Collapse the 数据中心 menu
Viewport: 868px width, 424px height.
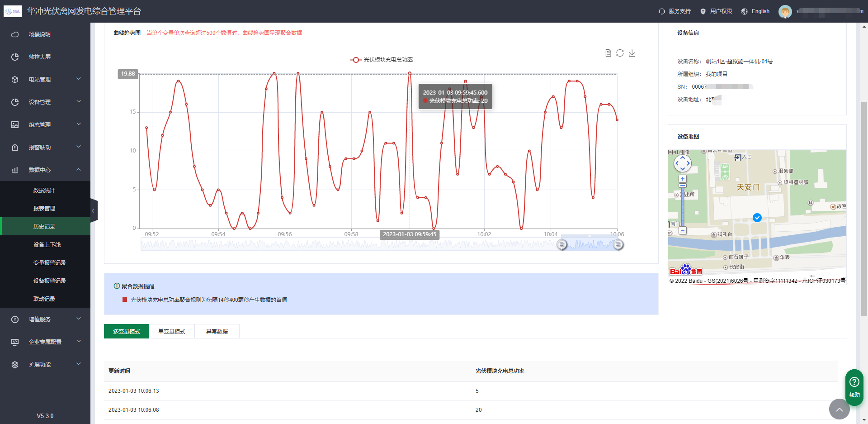(x=45, y=170)
